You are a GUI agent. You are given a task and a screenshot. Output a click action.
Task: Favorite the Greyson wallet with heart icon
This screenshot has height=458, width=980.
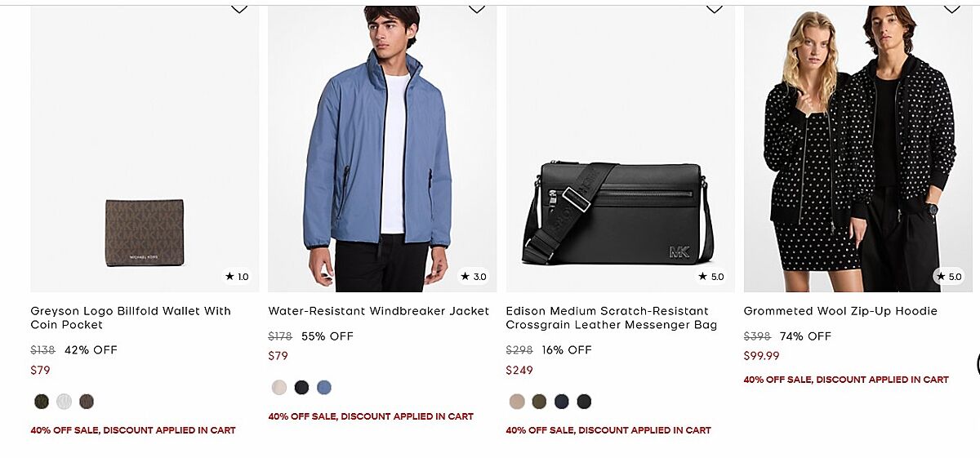(238, 9)
